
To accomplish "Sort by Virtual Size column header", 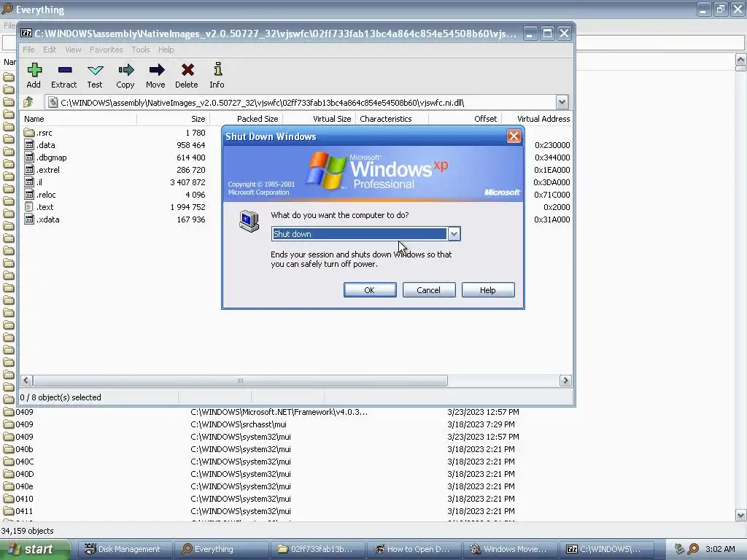I will 320,119.
